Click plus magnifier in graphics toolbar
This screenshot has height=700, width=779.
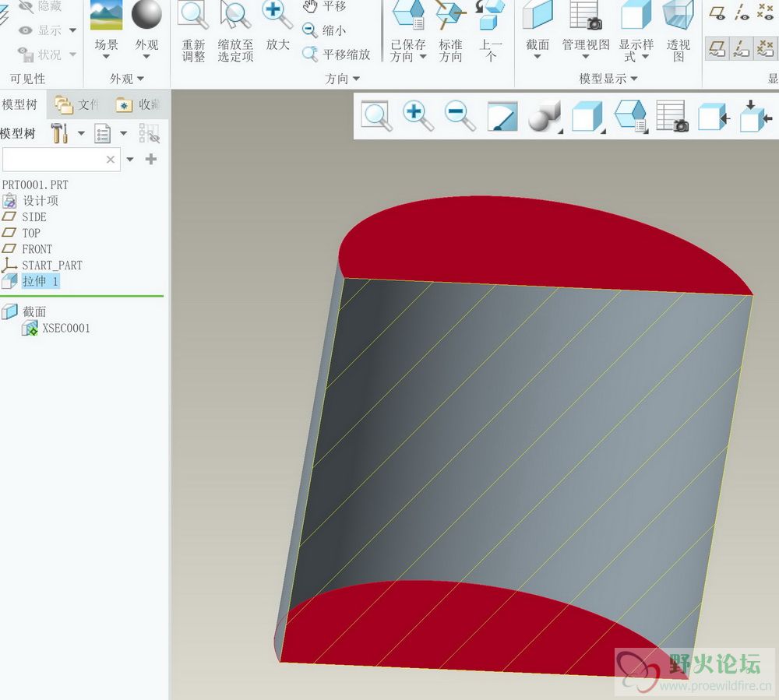click(x=418, y=116)
